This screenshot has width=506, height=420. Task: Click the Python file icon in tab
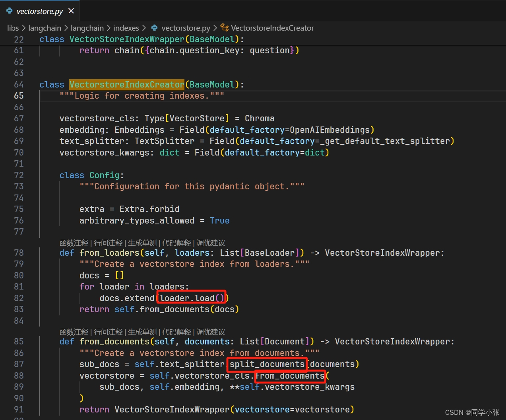(10, 11)
